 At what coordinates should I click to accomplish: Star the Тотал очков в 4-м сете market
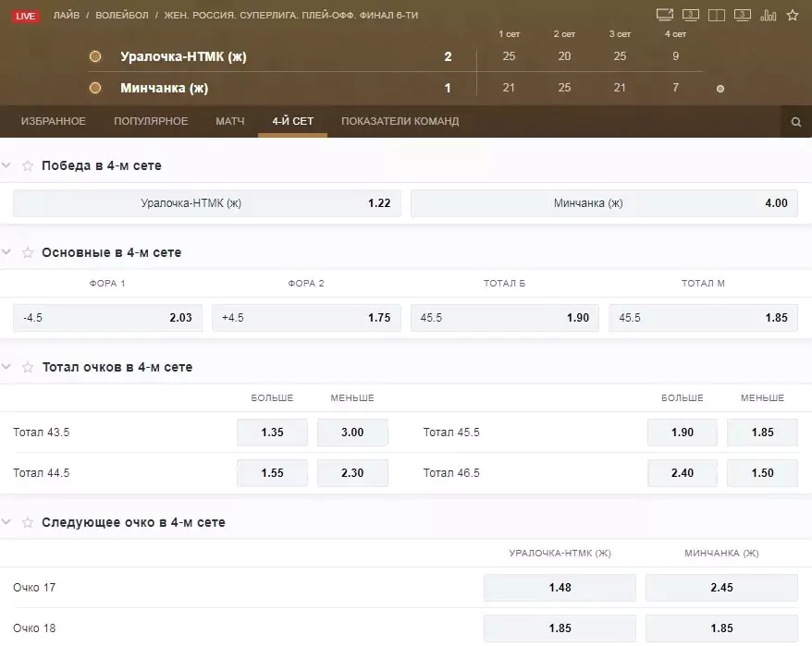click(x=28, y=367)
